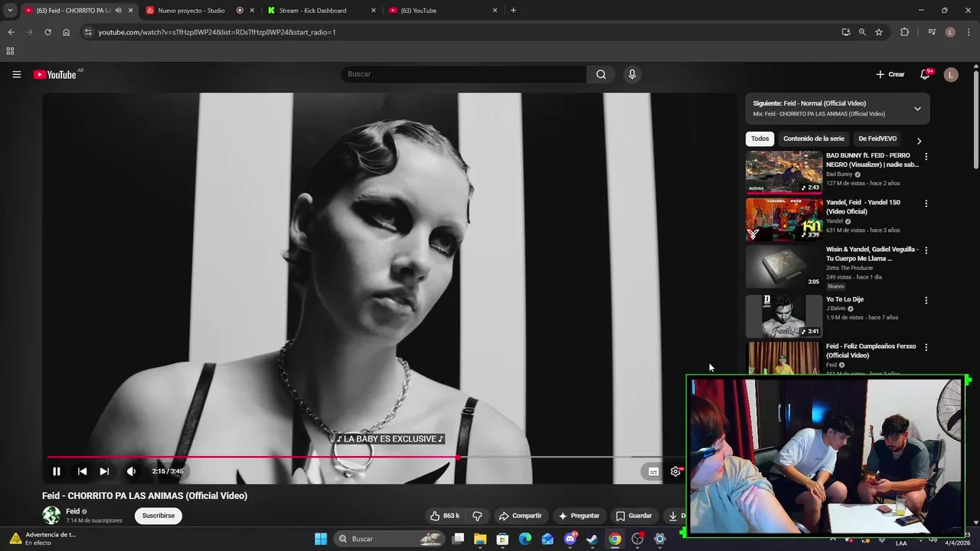Screen dimensions: 980x551
Task: Toggle video subtitles on or off
Action: (653, 471)
